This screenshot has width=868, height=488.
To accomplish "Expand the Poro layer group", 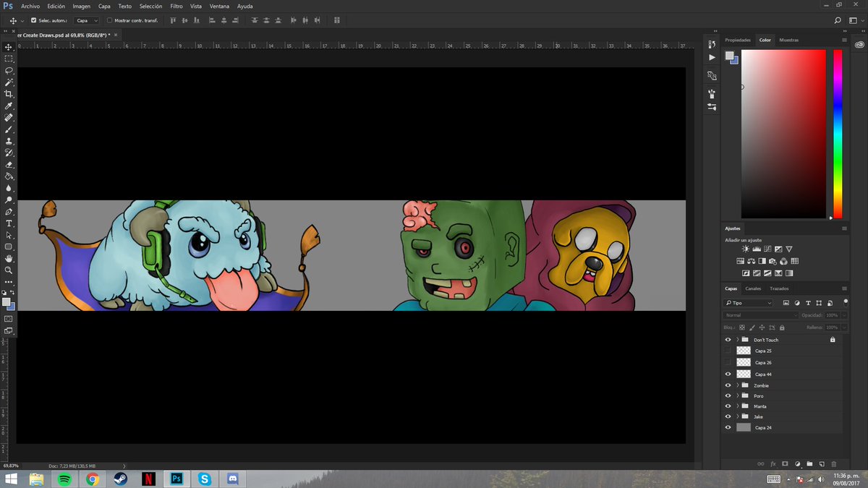I will pyautogui.click(x=737, y=396).
